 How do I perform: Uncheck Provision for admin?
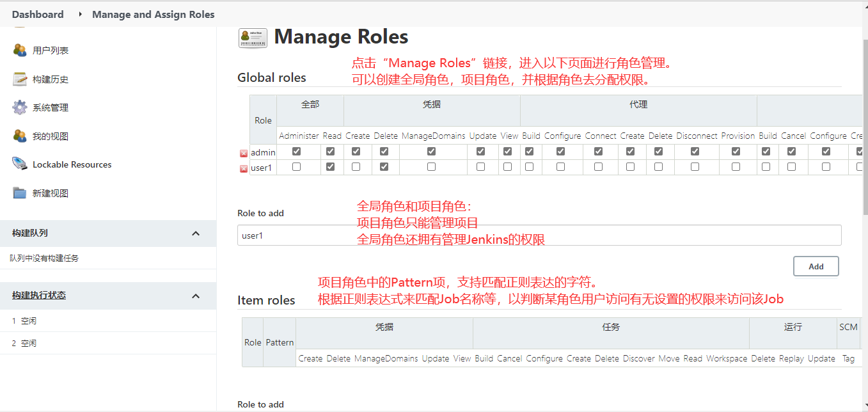tap(736, 152)
